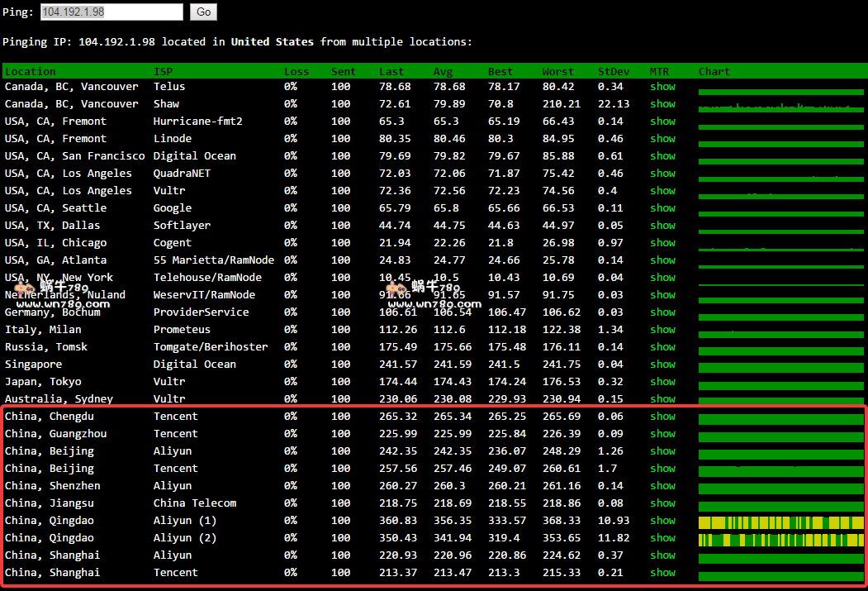Open MTR for Google Seattle
The image size is (868, 591).
coord(662,208)
